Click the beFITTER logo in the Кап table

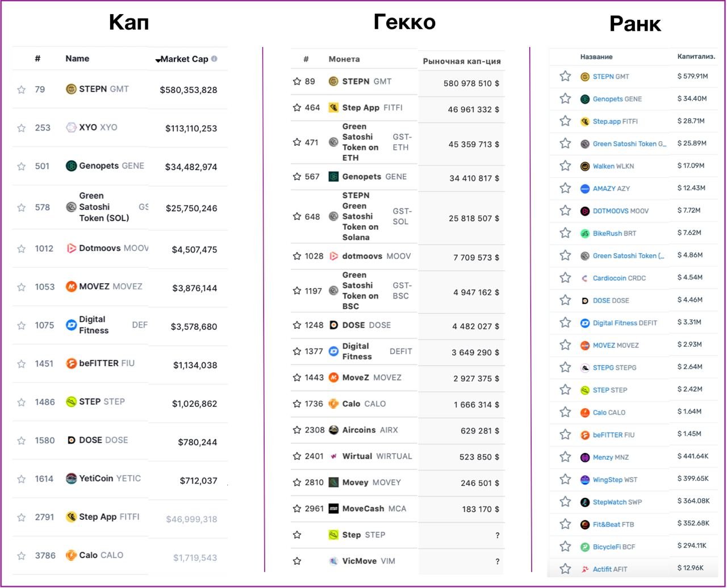pos(71,363)
